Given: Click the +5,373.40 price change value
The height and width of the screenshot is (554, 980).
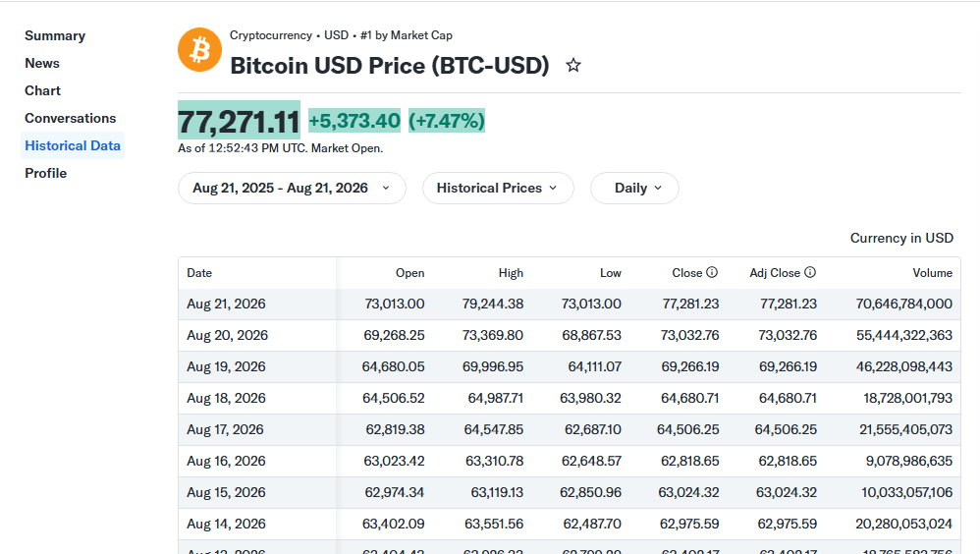Looking at the screenshot, I should pyautogui.click(x=354, y=121).
